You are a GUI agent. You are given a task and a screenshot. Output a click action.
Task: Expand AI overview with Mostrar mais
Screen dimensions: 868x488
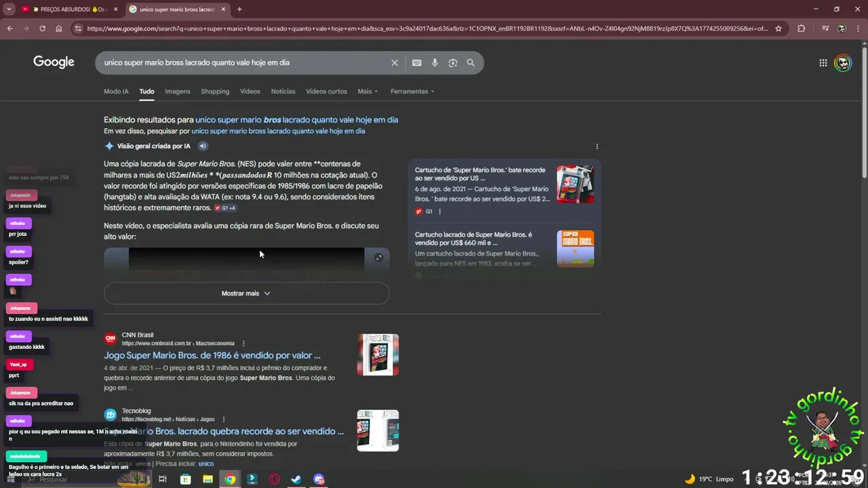[246, 293]
